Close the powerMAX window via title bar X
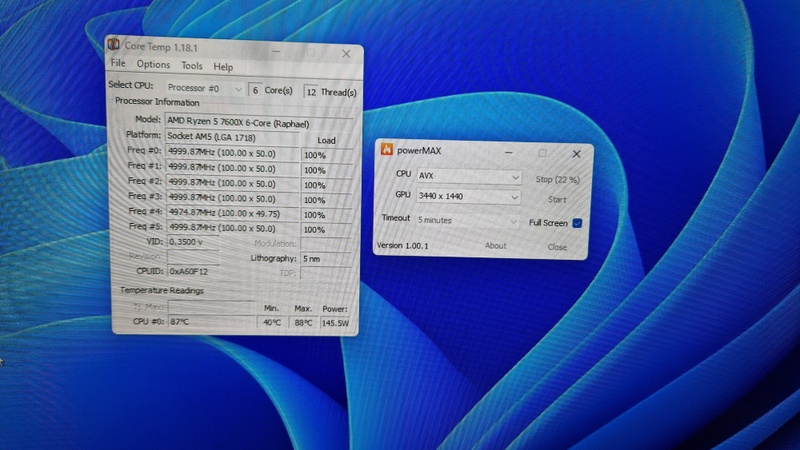This screenshot has width=800, height=450. click(576, 154)
